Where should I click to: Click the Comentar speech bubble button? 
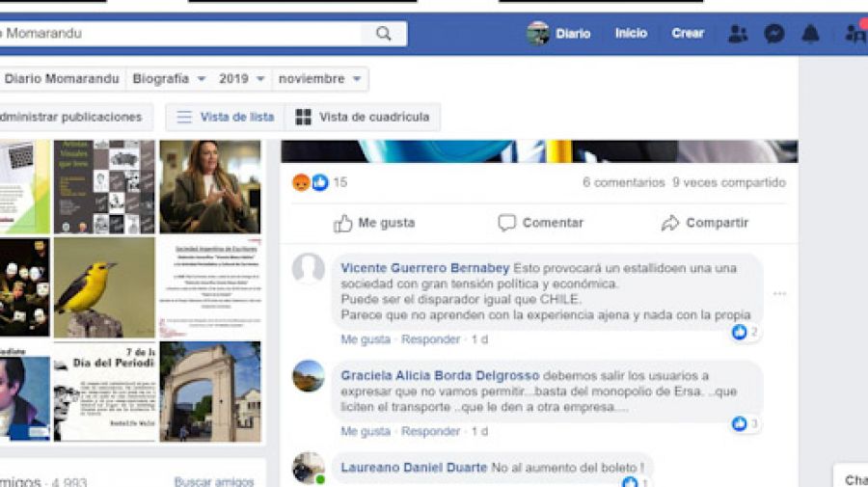[x=540, y=223]
